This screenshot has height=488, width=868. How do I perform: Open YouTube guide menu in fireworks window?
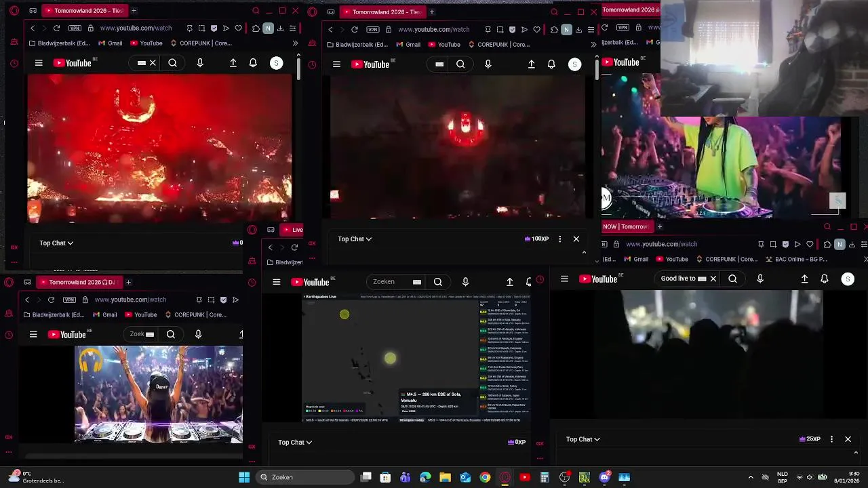click(39, 63)
